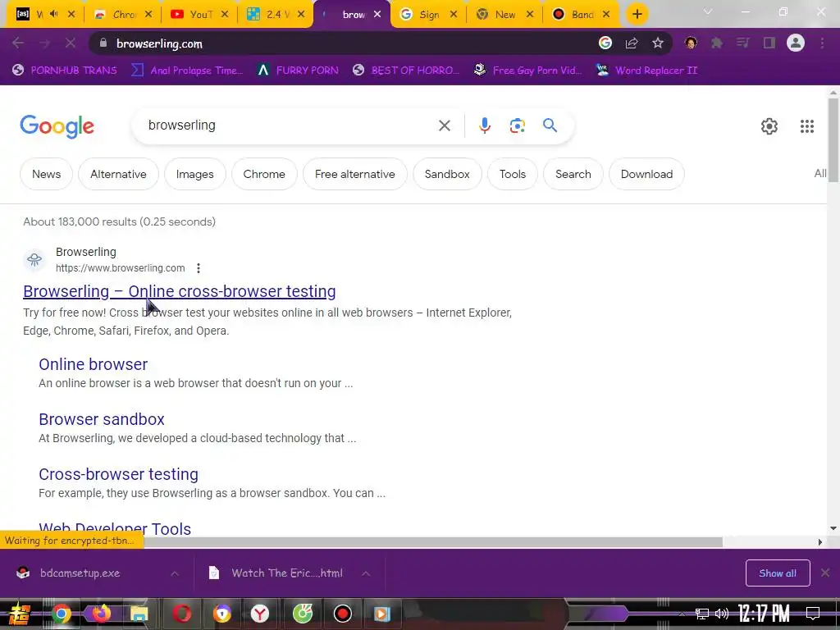The width and height of the screenshot is (840, 630).
Task: Open a new tab with plus
Action: (637, 15)
